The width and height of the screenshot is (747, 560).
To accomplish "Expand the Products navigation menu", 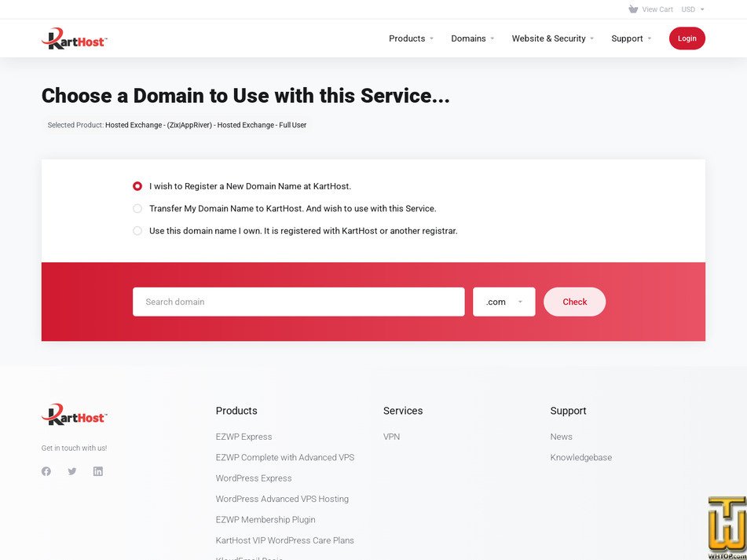I will point(411,38).
